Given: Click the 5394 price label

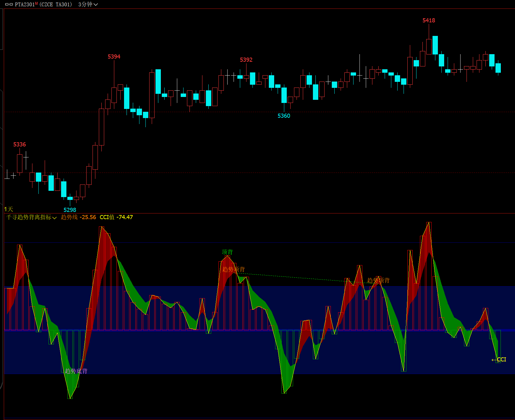Looking at the screenshot, I should (114, 57).
